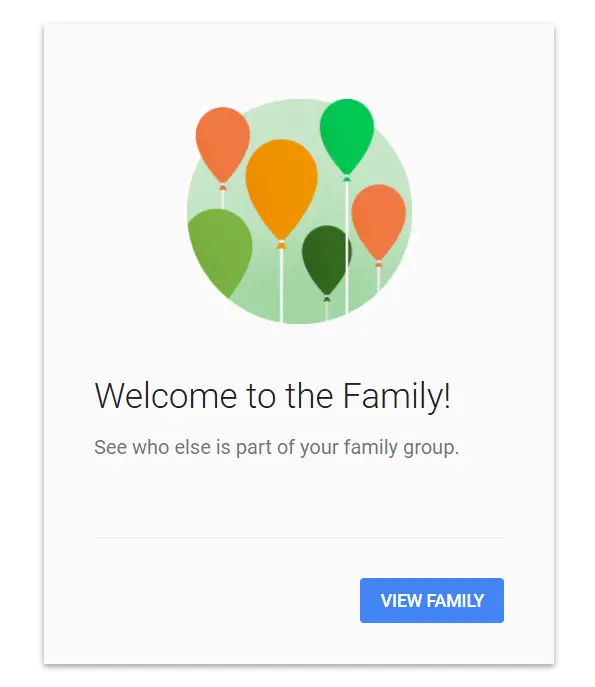Click the word "See" starting the subtitle
Viewport: 595px width, 687px height.
pos(110,447)
